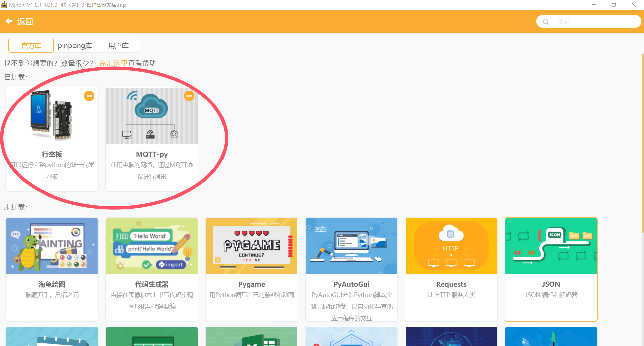644x346 pixels.
Task: Minimize the Mind+ window
Action: click(x=594, y=5)
